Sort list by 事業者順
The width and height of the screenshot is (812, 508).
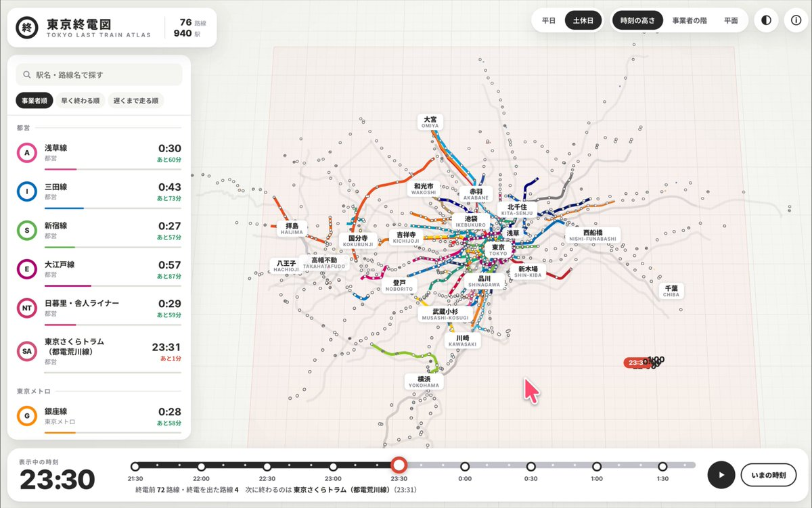point(33,101)
